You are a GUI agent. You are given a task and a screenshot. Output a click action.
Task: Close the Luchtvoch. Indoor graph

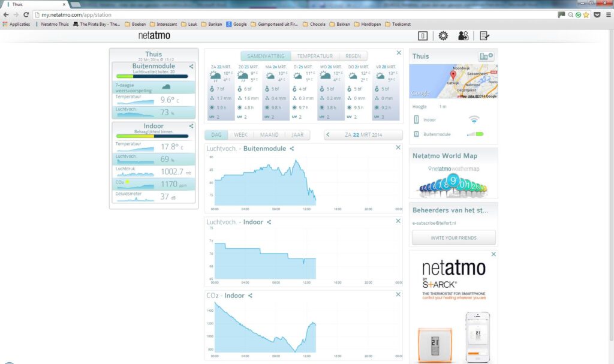[x=398, y=221]
